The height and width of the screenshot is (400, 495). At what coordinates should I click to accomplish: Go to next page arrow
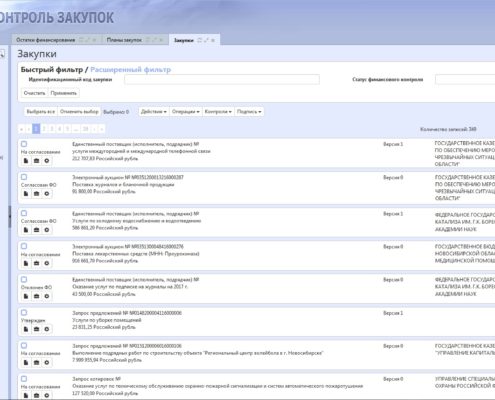tap(94, 129)
